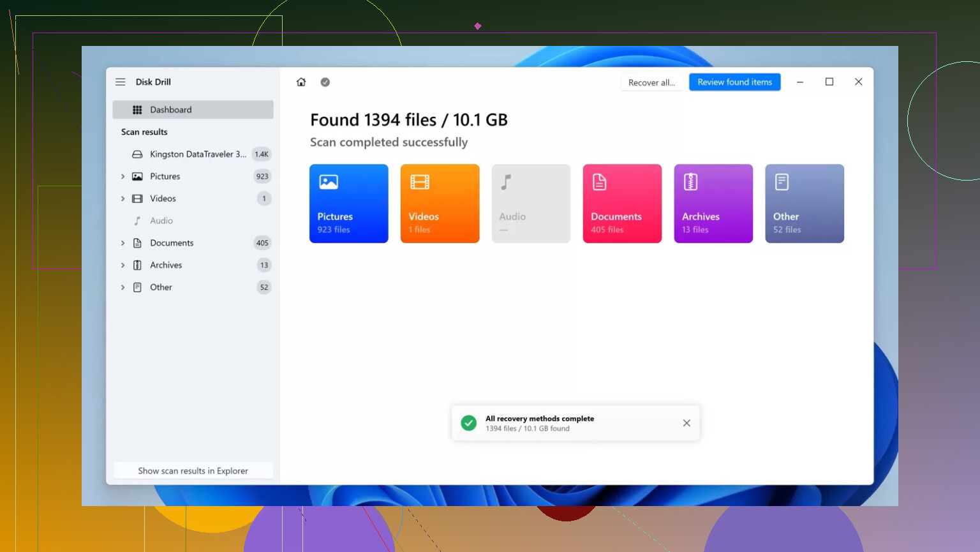Click the Home icon in the toolbar
Screen dimensions: 980x552
coord(301,82)
